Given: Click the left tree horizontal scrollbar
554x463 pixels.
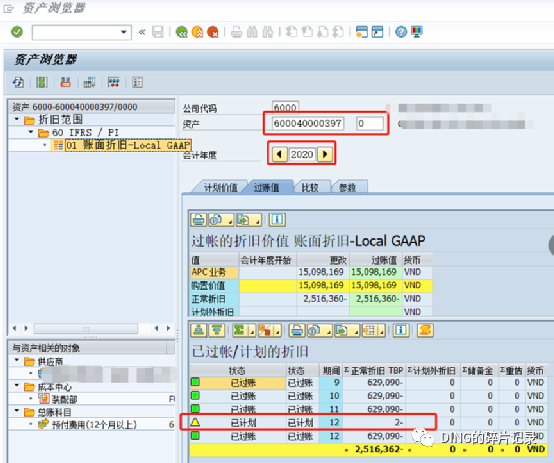Looking at the screenshot, I should pos(86,329).
